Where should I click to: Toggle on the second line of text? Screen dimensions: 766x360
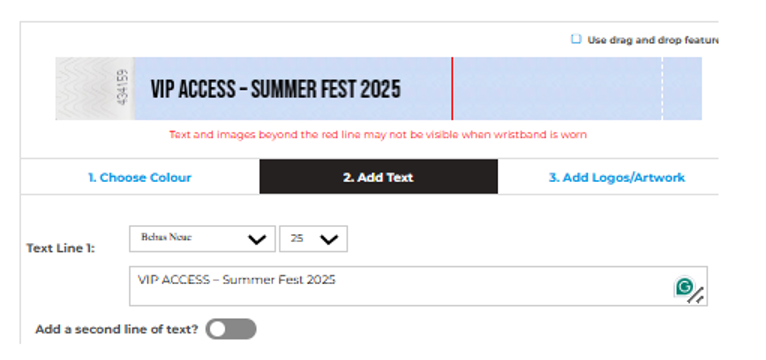coord(231,329)
